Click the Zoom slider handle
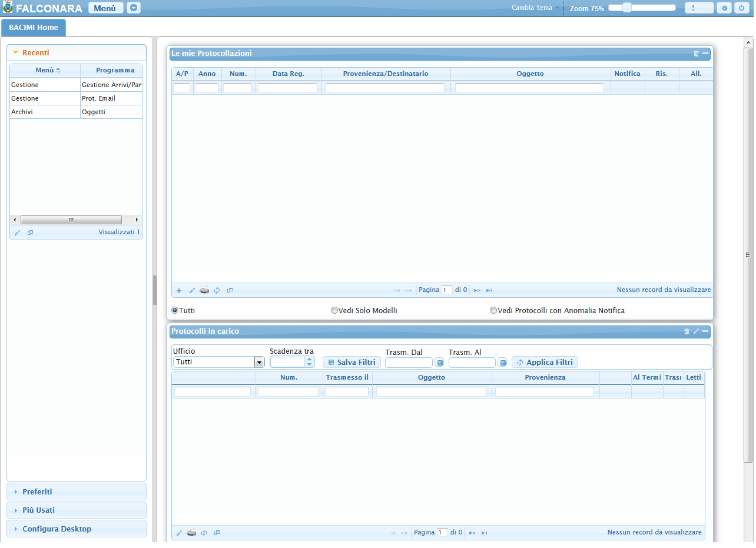This screenshot has height=548, width=756. tap(627, 8)
